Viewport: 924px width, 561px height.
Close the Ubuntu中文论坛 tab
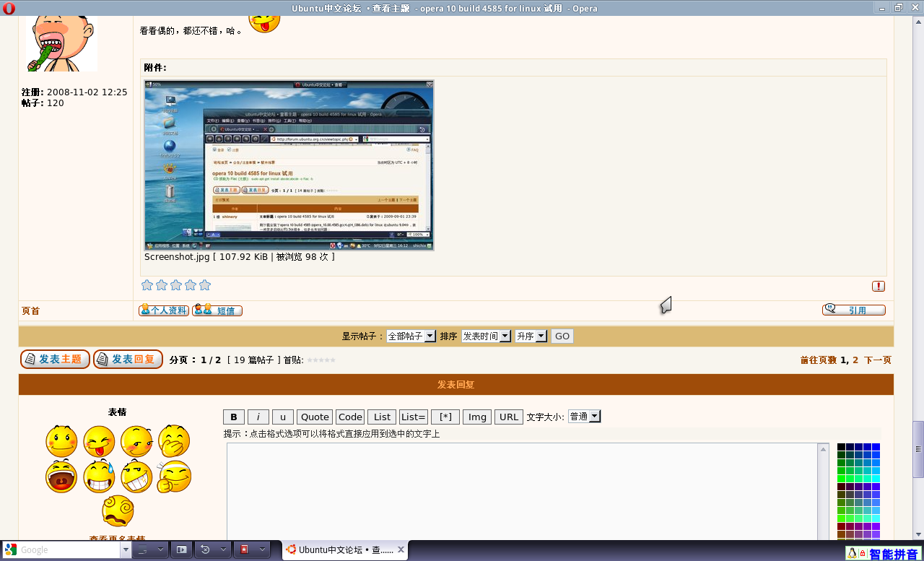pos(401,549)
